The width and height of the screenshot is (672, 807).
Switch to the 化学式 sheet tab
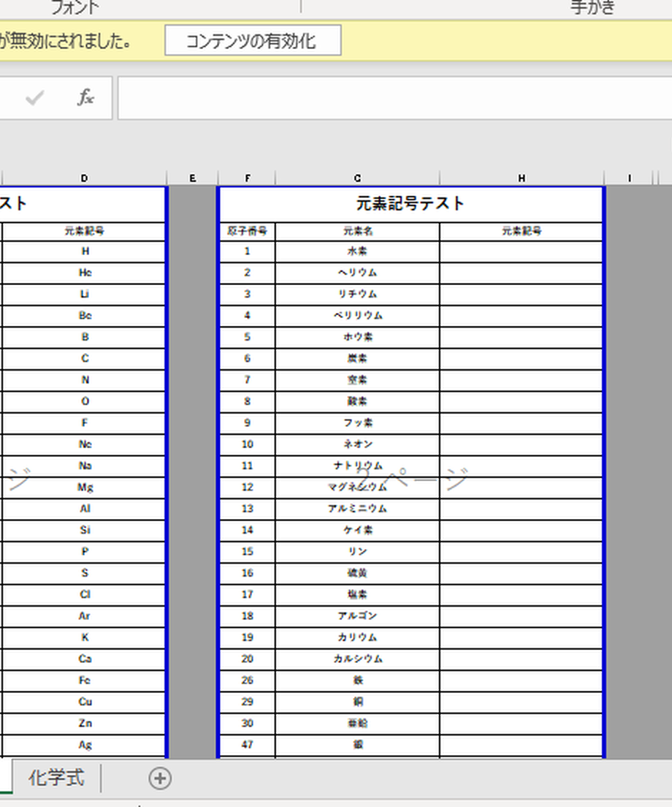(x=56, y=778)
